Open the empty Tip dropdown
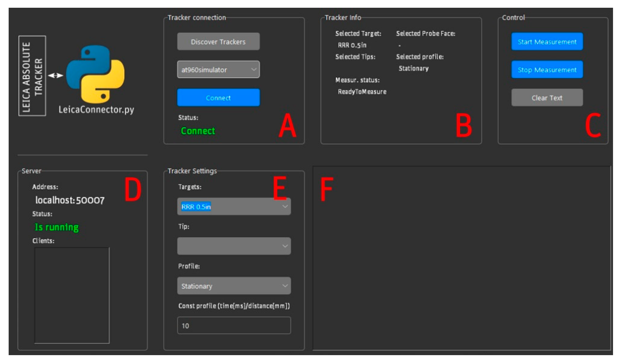The image size is (621, 364). (234, 246)
